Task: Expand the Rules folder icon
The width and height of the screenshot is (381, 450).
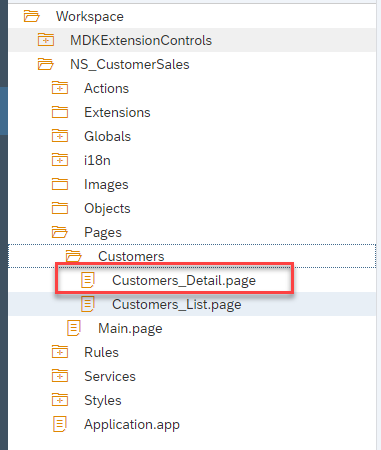Action: [x=60, y=352]
